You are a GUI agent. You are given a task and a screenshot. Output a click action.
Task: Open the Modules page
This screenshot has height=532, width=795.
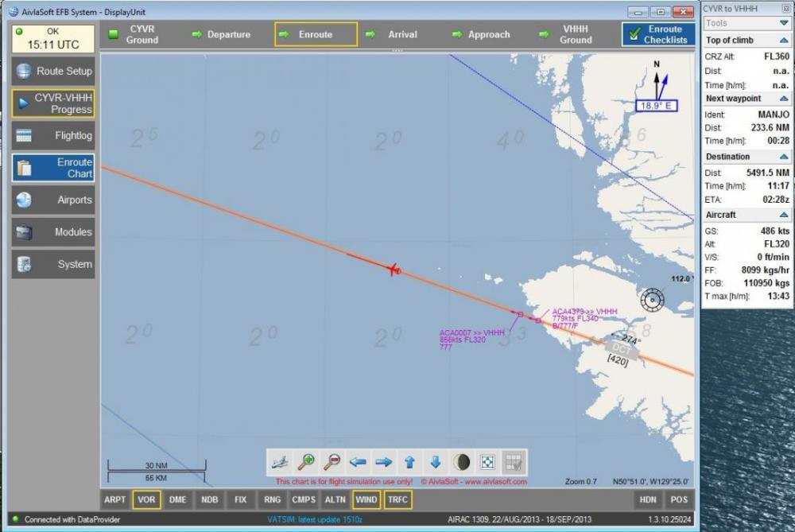pyautogui.click(x=53, y=232)
